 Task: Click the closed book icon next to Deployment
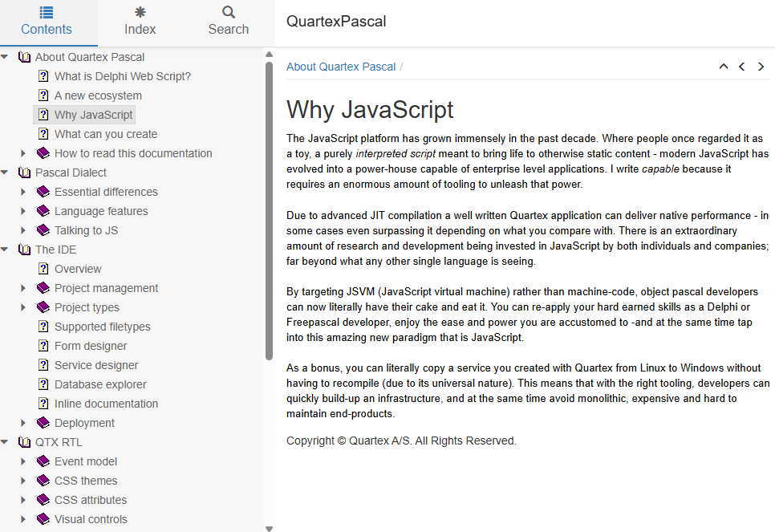[43, 423]
